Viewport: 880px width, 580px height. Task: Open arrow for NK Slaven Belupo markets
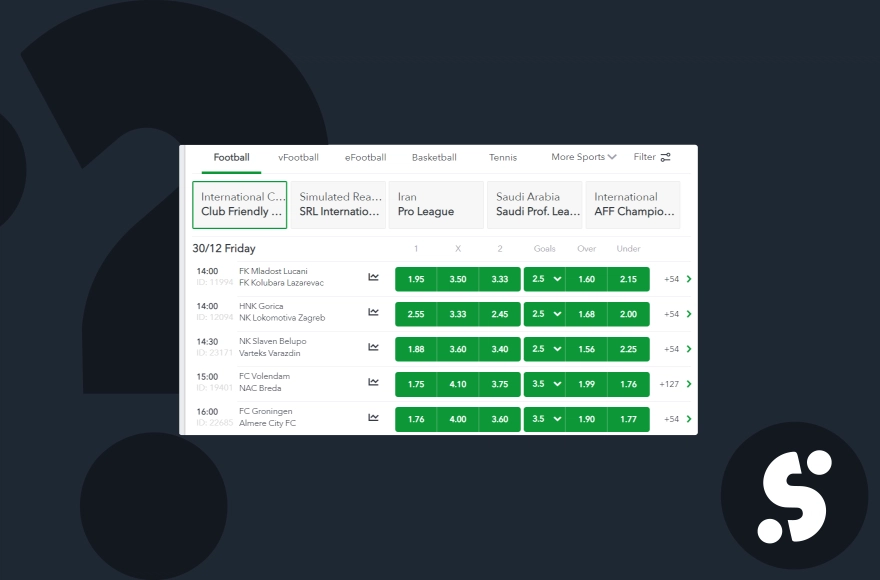689,349
